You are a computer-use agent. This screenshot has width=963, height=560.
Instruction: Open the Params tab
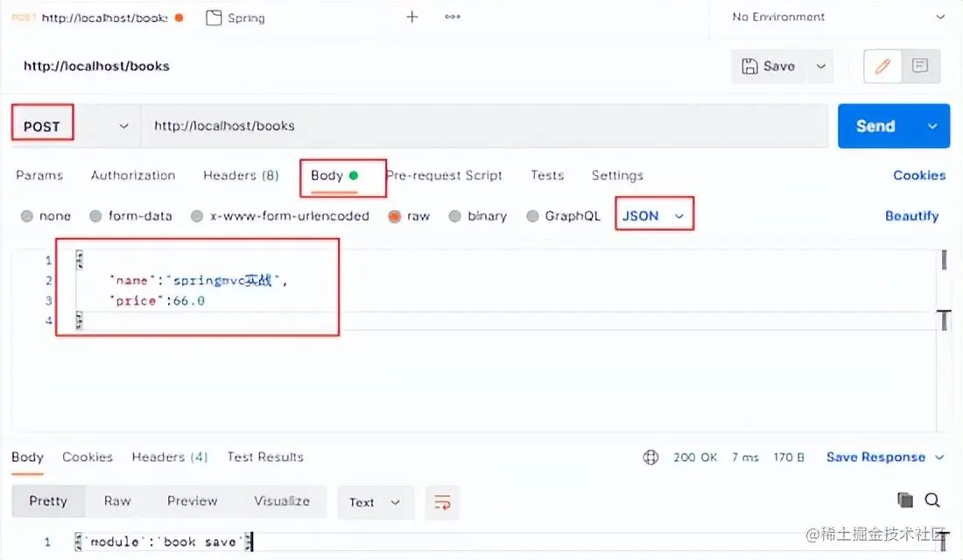[39, 176]
